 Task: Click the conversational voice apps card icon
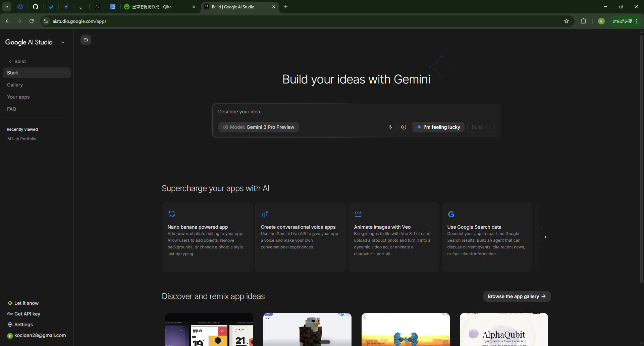pos(265,214)
